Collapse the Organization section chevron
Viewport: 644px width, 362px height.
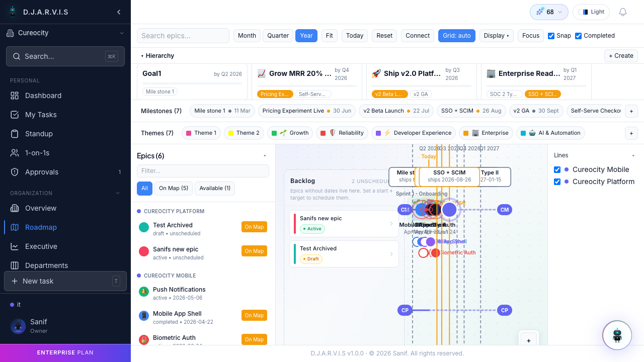[x=118, y=193]
